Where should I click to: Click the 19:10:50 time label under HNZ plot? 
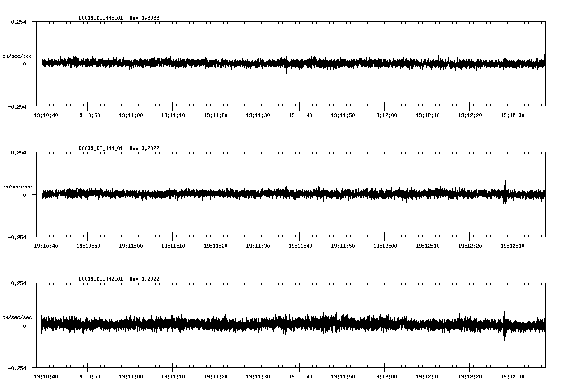click(88, 377)
